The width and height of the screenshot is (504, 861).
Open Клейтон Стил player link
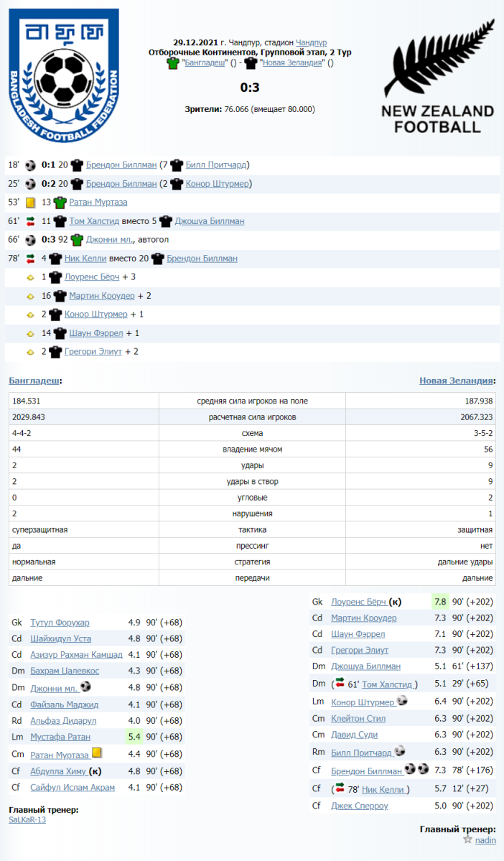point(358,718)
